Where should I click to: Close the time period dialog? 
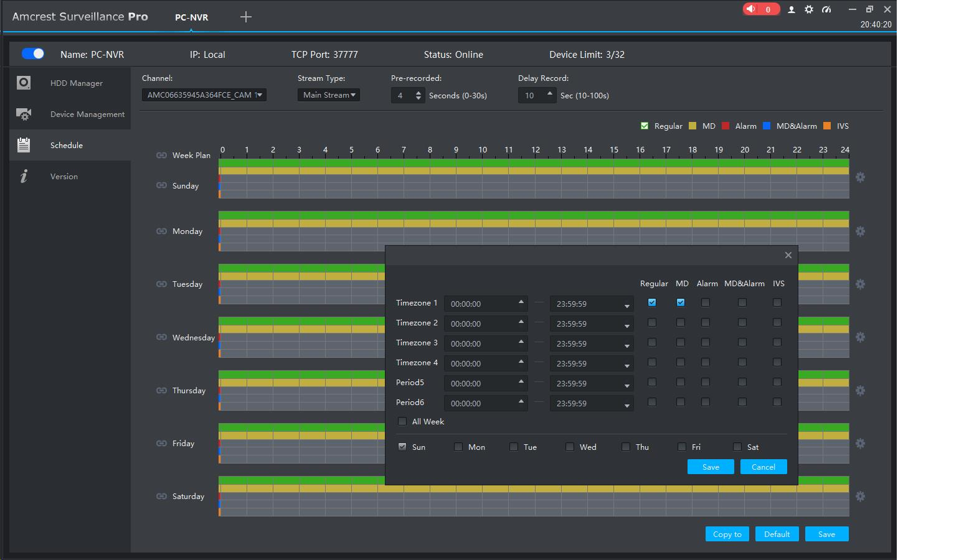[x=788, y=255]
